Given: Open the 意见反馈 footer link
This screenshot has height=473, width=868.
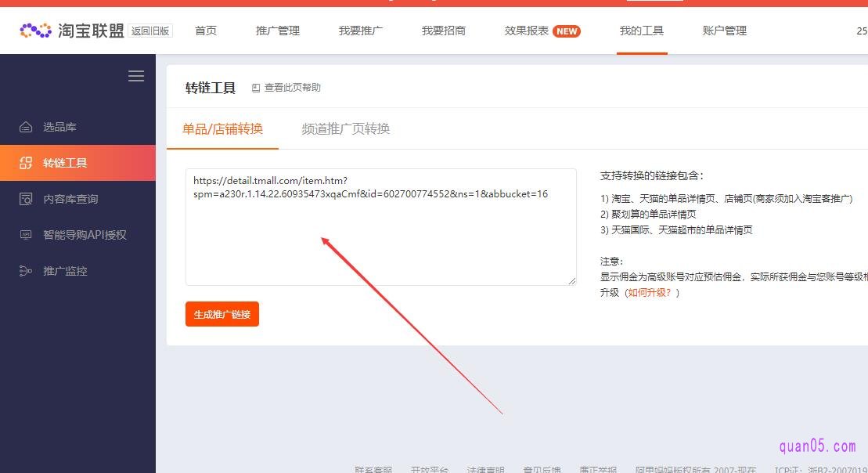Looking at the screenshot, I should pyautogui.click(x=542, y=469).
